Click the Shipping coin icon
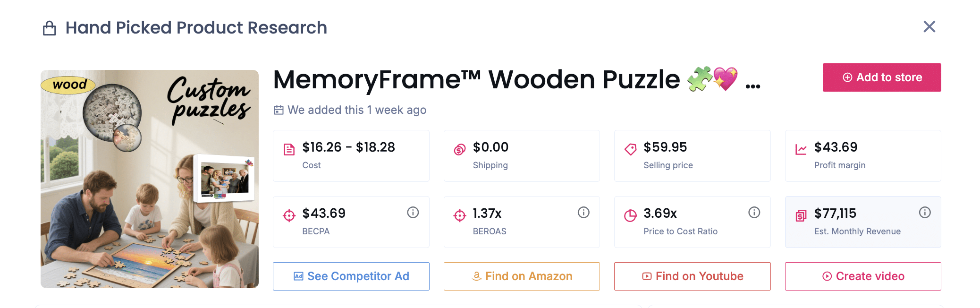 459,150
